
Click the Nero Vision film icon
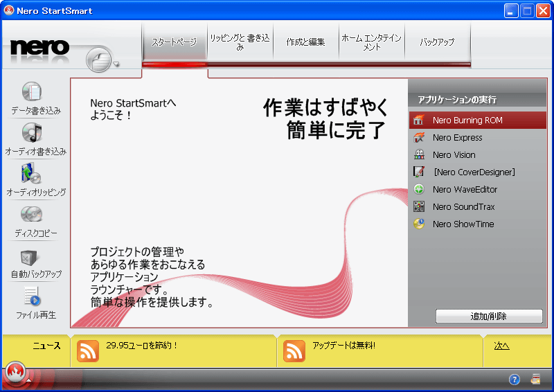419,155
